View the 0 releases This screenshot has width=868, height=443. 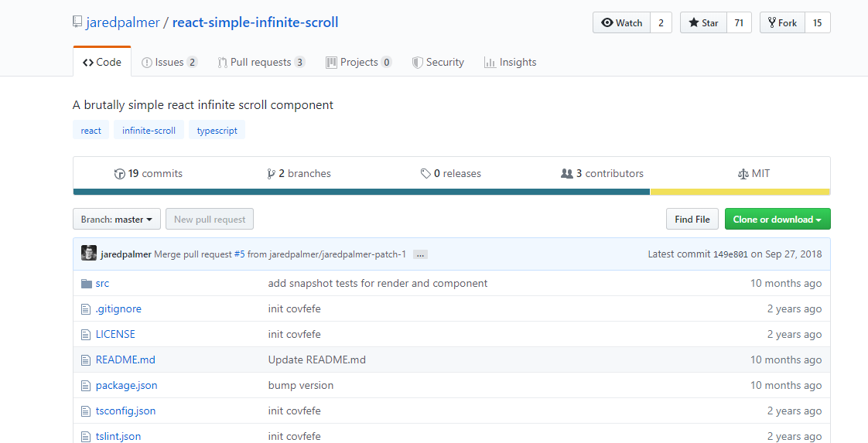pos(450,174)
